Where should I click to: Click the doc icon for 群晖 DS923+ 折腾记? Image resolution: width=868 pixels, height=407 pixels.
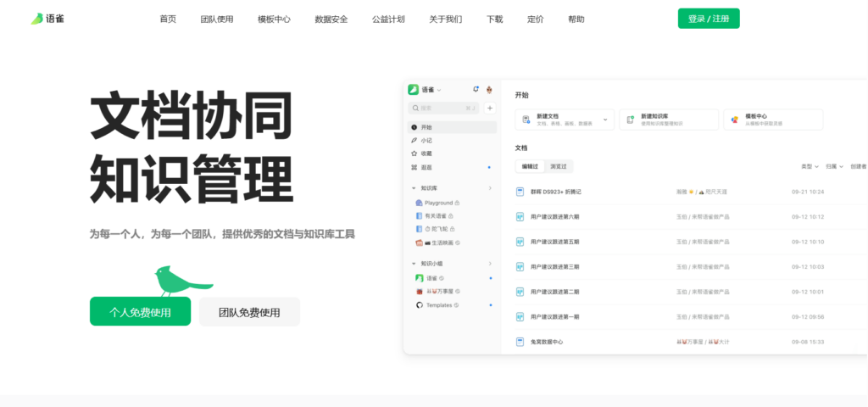tap(520, 192)
